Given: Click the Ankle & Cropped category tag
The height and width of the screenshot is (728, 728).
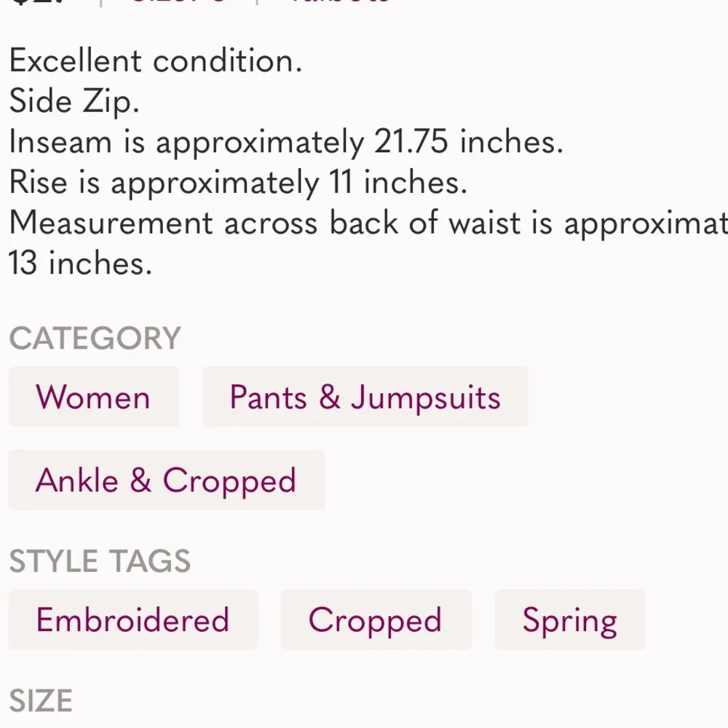Looking at the screenshot, I should click(x=166, y=480).
